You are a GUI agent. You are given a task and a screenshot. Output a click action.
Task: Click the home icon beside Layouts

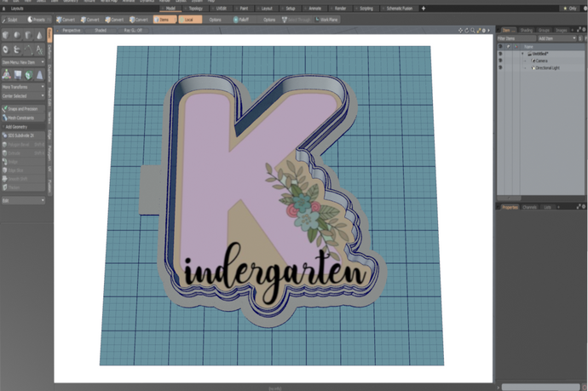pos(3,9)
